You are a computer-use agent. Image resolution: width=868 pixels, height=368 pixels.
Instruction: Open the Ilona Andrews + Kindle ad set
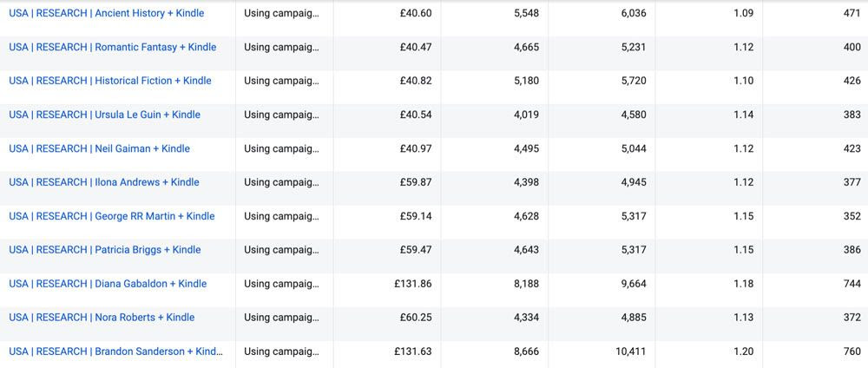[103, 182]
